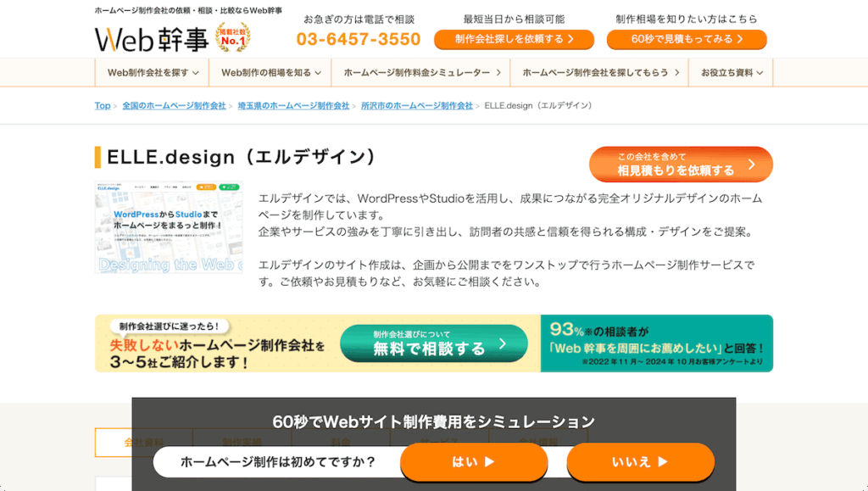Click the 93% survey result banner

coord(657,343)
